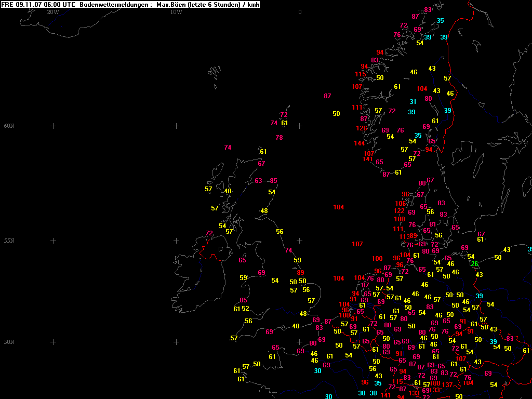Click the red 144 gust value

pyautogui.click(x=360, y=143)
